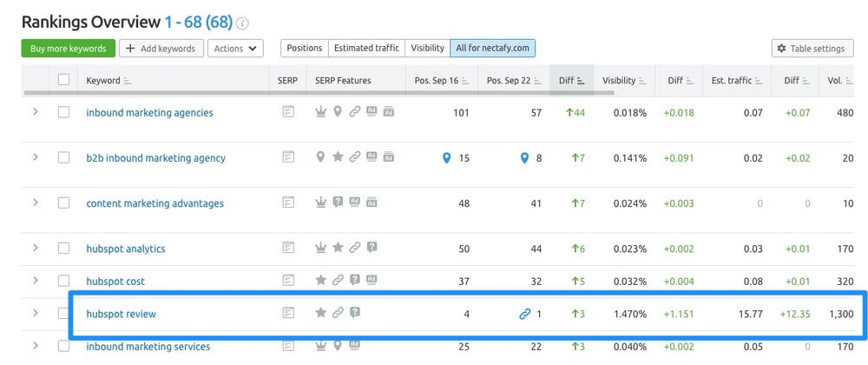The width and height of the screenshot is (868, 365).
Task: Click star SERP feature in hubspot cost row
Action: (x=320, y=280)
